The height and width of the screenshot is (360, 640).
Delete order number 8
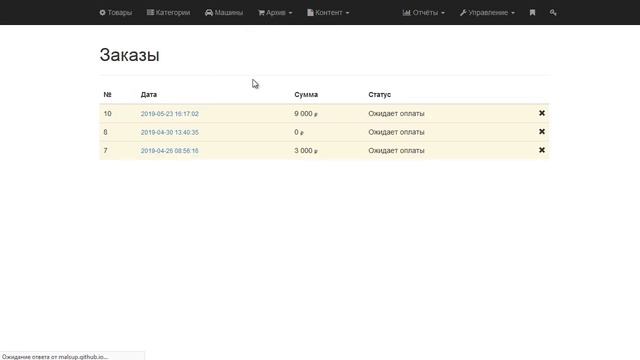coord(542,131)
